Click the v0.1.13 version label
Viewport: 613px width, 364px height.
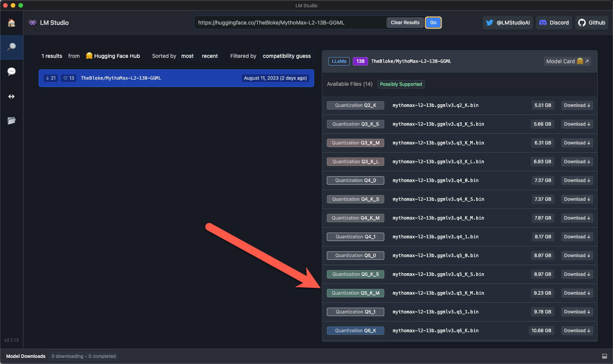(11, 340)
